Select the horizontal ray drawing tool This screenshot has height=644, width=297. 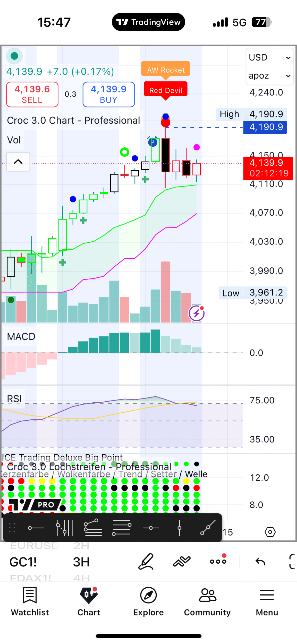(36, 528)
